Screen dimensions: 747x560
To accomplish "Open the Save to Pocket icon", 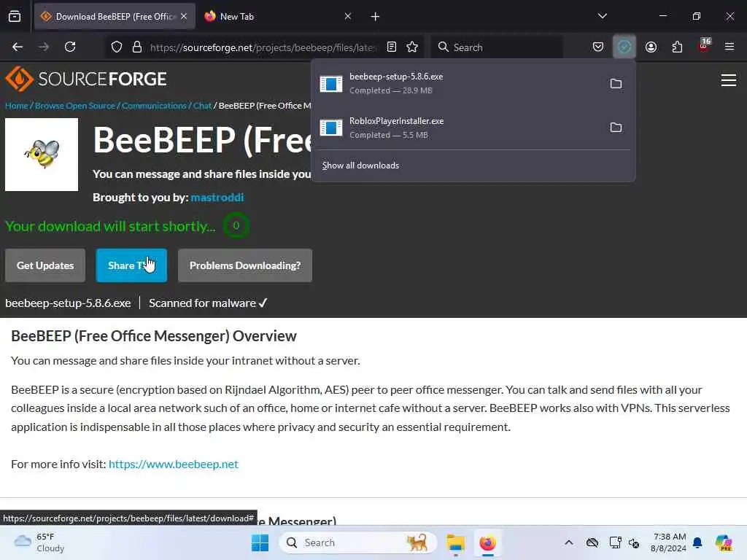I will point(598,47).
